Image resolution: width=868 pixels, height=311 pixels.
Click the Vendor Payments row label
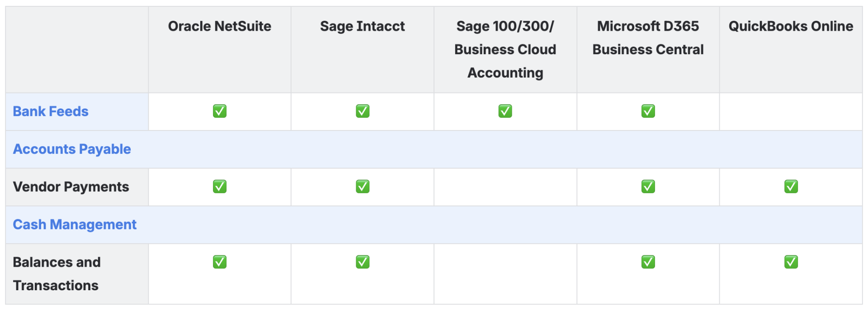[71, 187]
